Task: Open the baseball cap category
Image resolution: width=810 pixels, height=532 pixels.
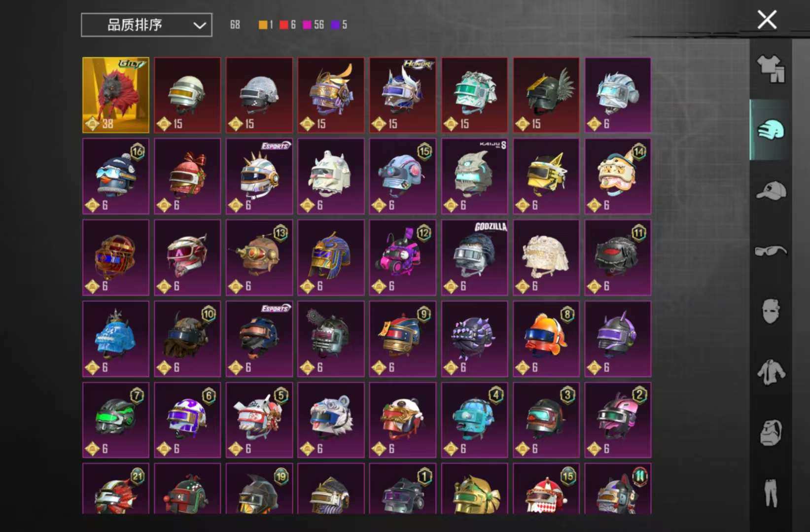Action: (x=771, y=191)
